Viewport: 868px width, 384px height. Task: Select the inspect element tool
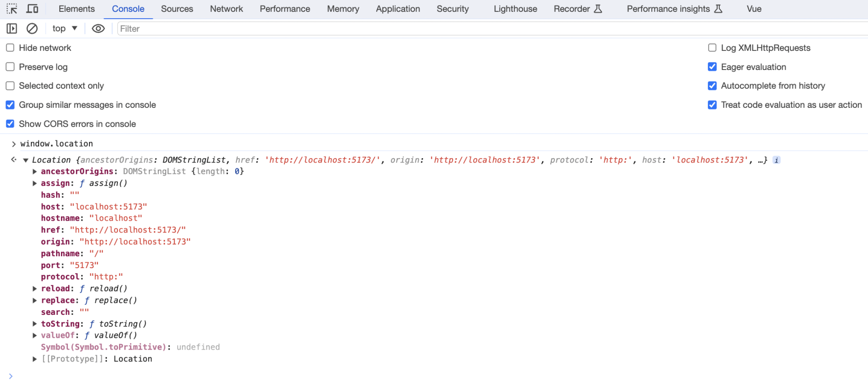[12, 8]
